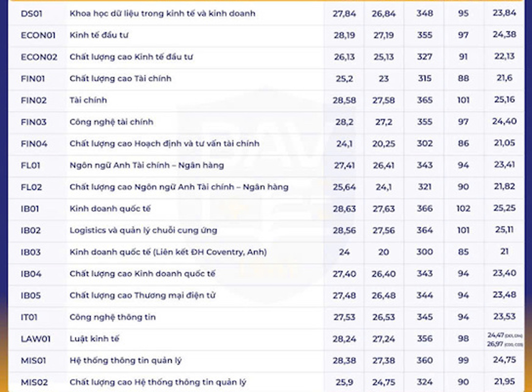Click the FL02 program code
532x392 pixels.
tap(31, 187)
